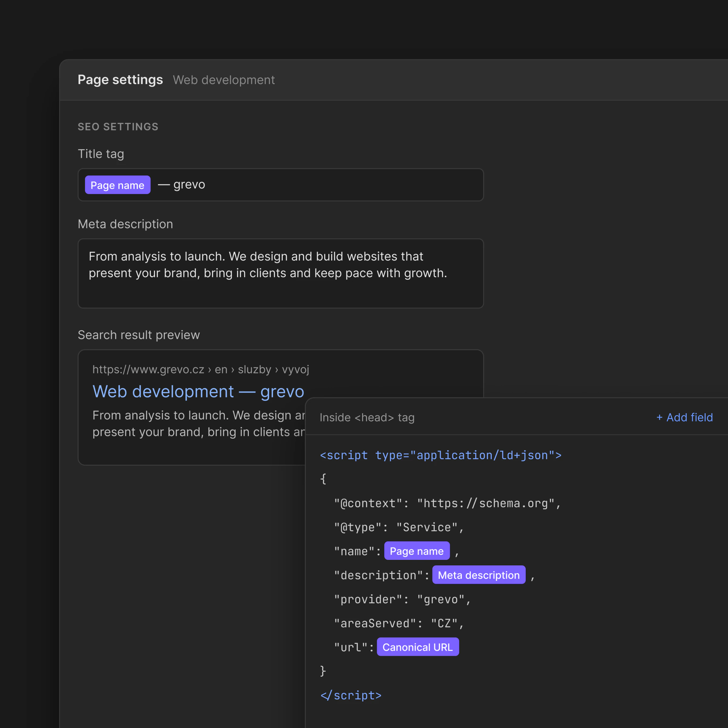
Task: Click the Title tag field label
Action: [101, 154]
